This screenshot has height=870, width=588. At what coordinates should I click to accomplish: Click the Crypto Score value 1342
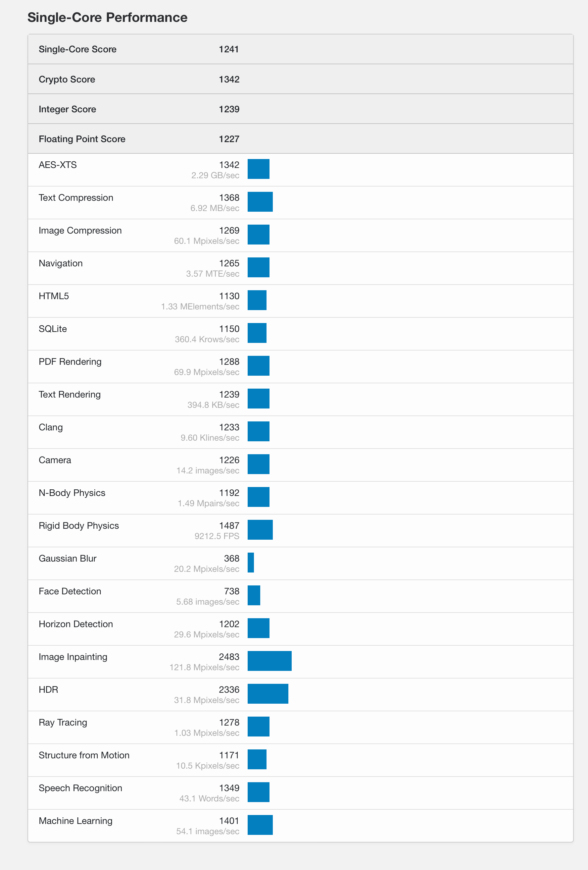coord(229,80)
